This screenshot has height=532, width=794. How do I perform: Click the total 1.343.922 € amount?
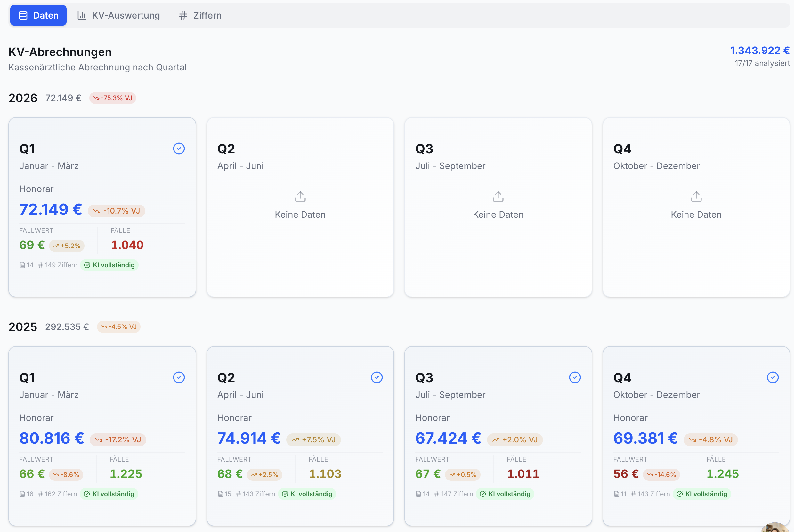760,51
